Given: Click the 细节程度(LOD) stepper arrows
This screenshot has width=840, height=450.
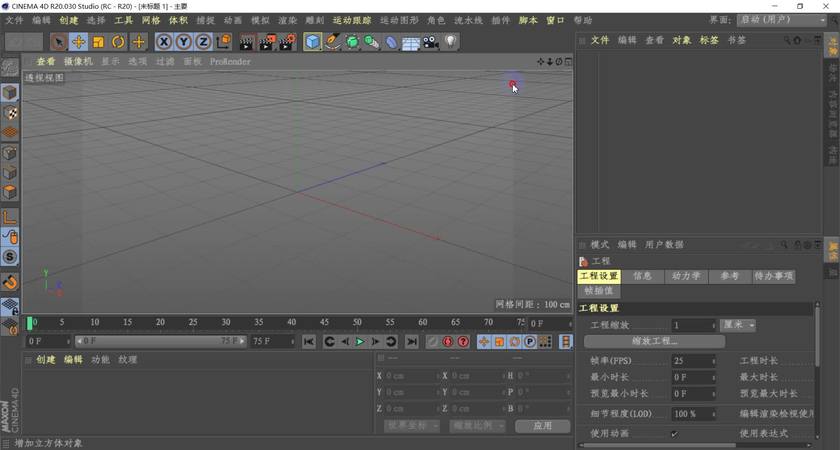Looking at the screenshot, I should point(713,414).
